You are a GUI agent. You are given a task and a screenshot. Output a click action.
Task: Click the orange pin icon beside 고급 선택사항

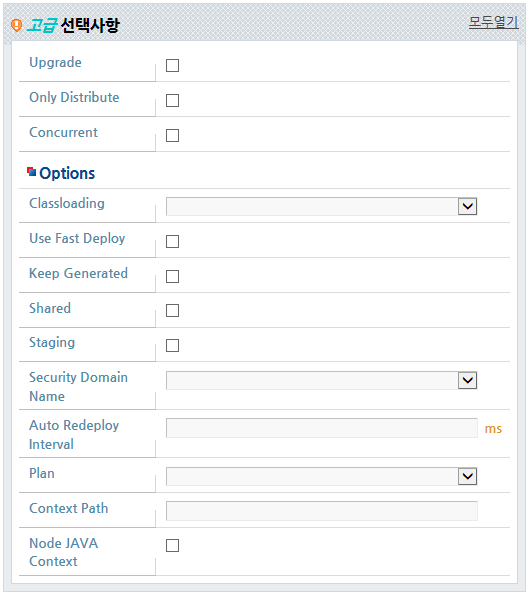click(x=16, y=25)
